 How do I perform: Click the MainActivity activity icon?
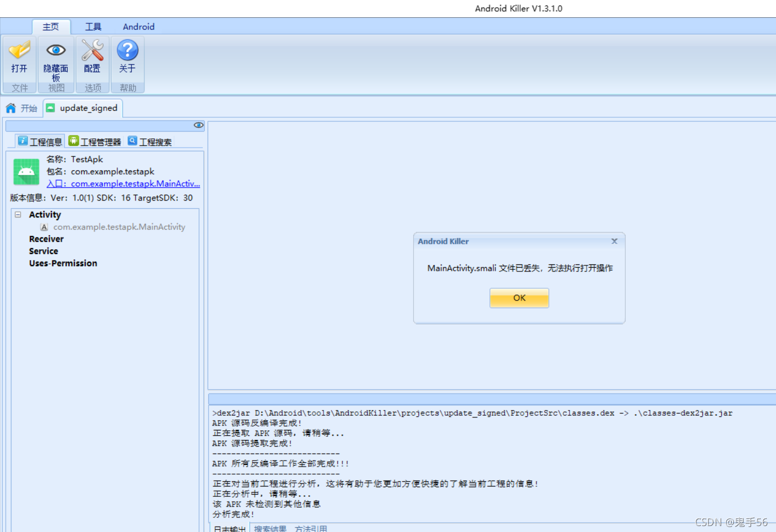click(44, 227)
